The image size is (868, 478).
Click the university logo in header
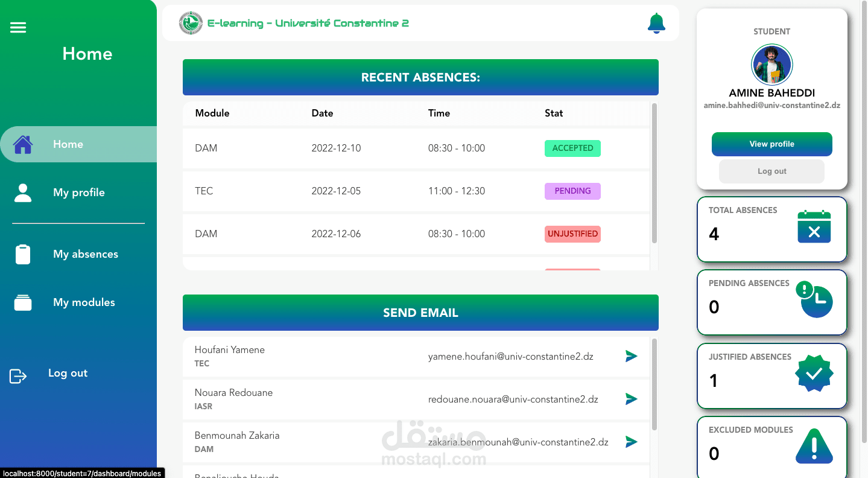click(191, 23)
